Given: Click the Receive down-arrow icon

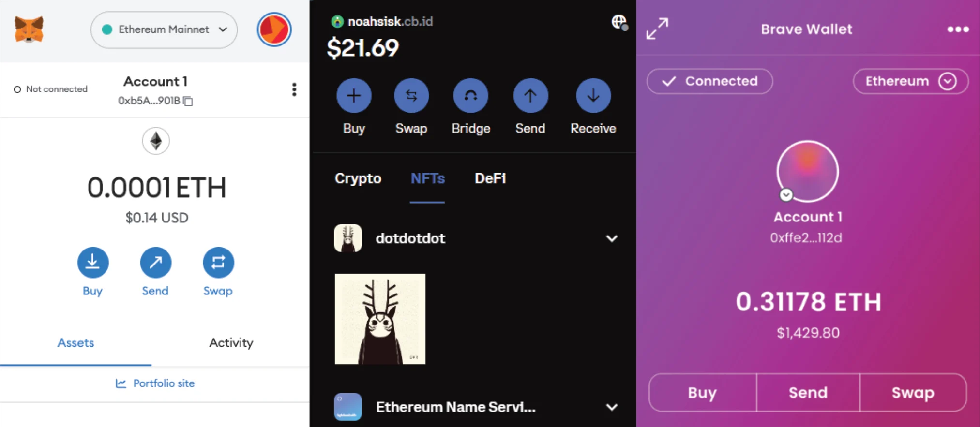Looking at the screenshot, I should pos(593,96).
